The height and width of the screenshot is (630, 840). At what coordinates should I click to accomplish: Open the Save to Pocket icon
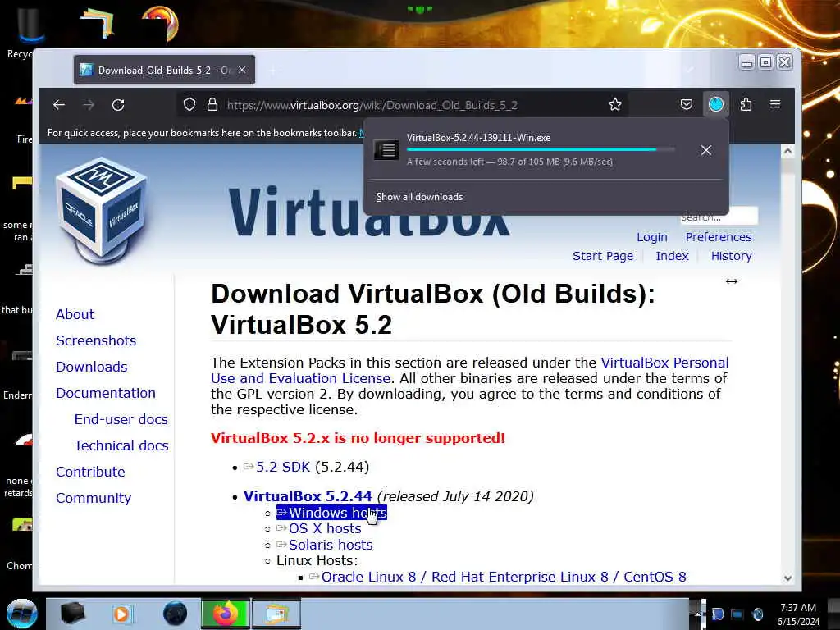point(687,104)
